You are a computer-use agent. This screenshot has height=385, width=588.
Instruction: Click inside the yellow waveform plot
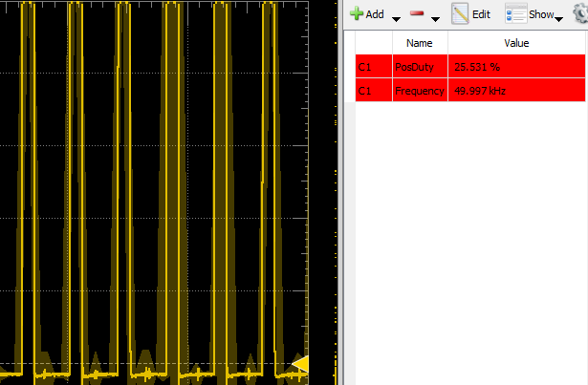[143, 191]
